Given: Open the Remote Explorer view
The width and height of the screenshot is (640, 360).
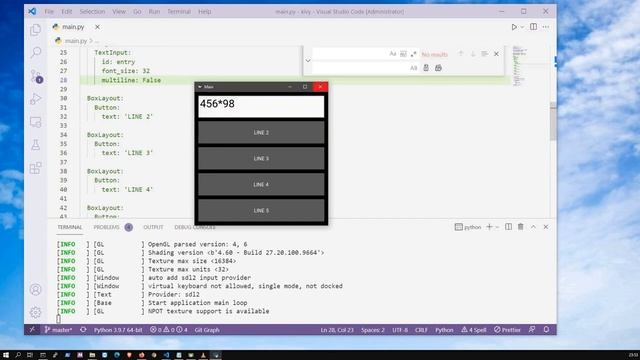Looking at the screenshot, I should point(36,122).
